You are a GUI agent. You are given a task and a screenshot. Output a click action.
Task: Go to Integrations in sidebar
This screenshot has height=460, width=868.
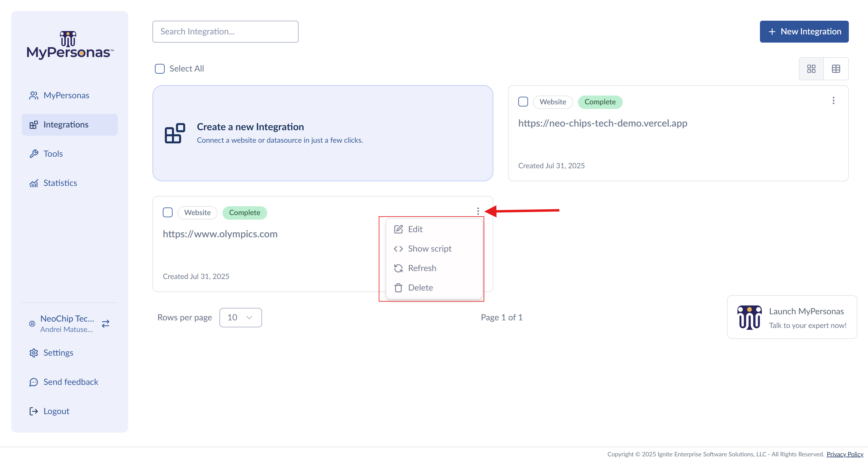[x=69, y=125]
